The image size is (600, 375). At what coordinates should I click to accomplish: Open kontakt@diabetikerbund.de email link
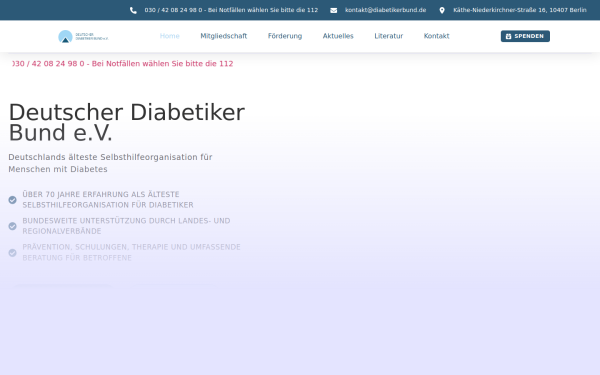(x=385, y=10)
